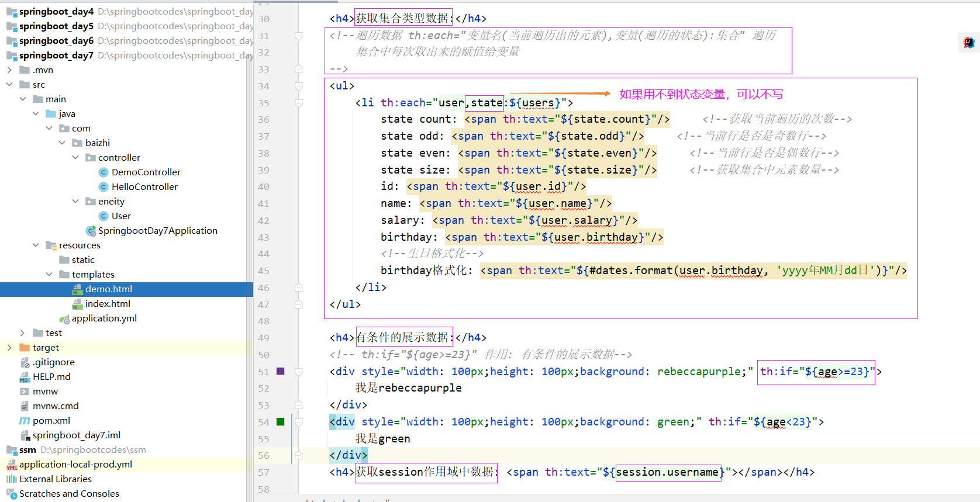Open index.html template file

[x=108, y=303]
